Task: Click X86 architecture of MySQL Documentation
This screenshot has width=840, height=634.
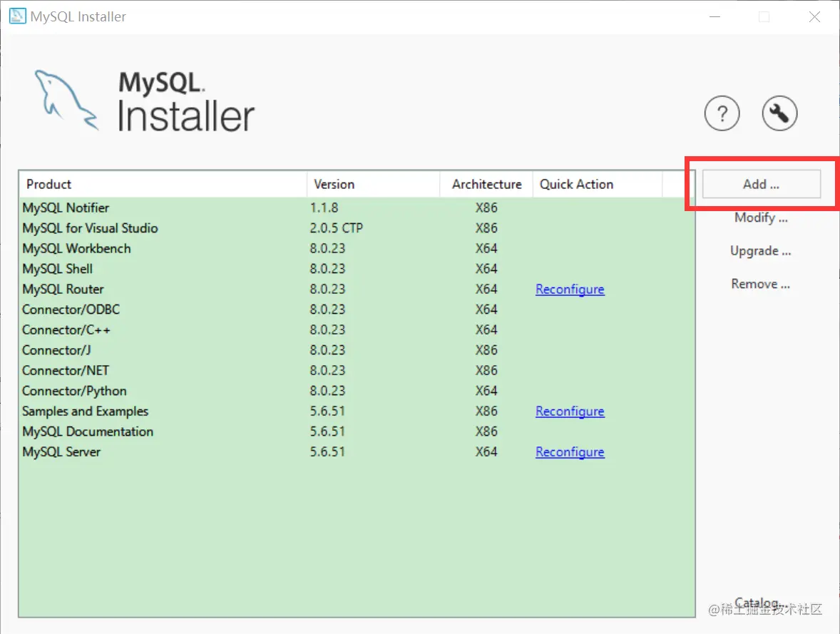Action: (x=486, y=432)
